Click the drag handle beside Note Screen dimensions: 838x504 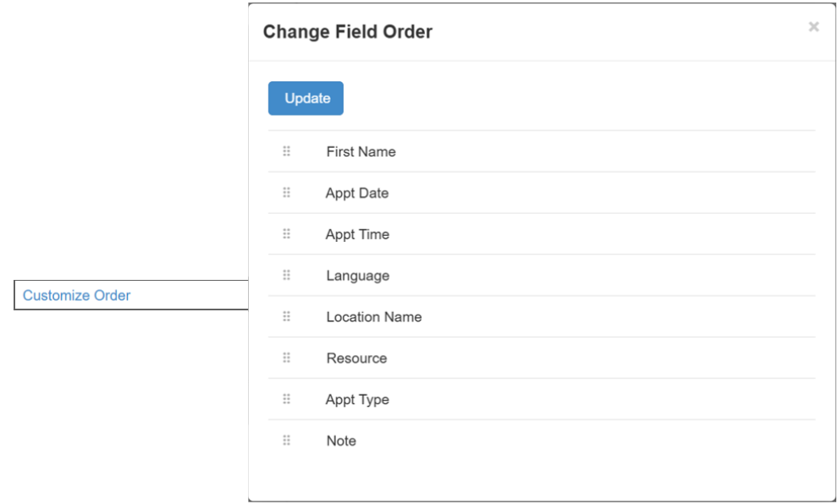point(286,441)
